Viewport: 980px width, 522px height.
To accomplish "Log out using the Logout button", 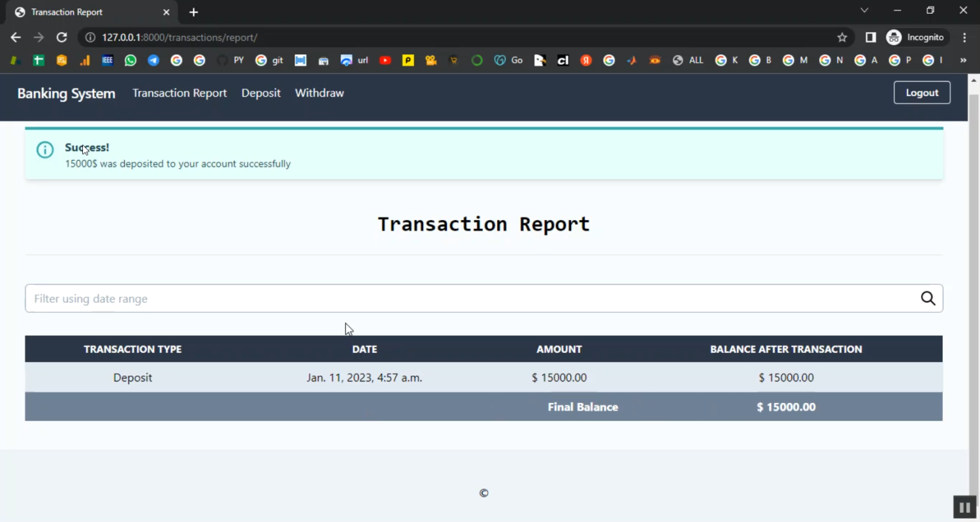I will tap(922, 93).
